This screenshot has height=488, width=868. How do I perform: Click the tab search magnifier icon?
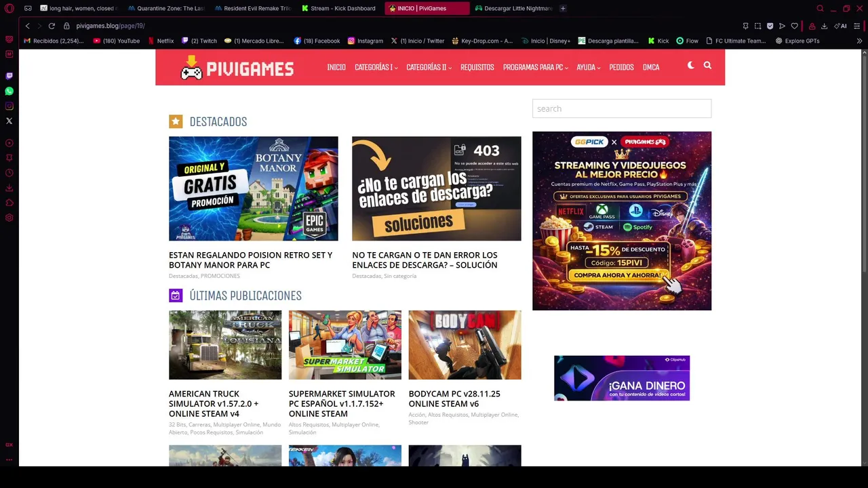pos(820,8)
